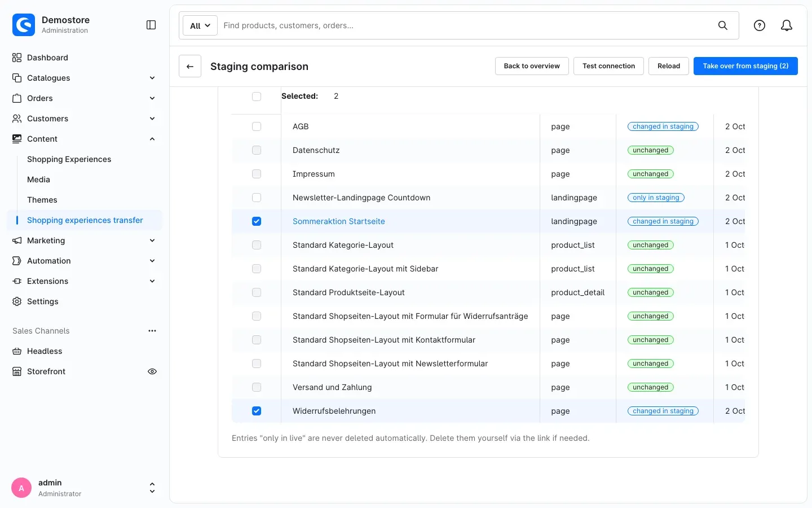The width and height of the screenshot is (812, 508).
Task: Click Test connection button
Action: click(609, 66)
